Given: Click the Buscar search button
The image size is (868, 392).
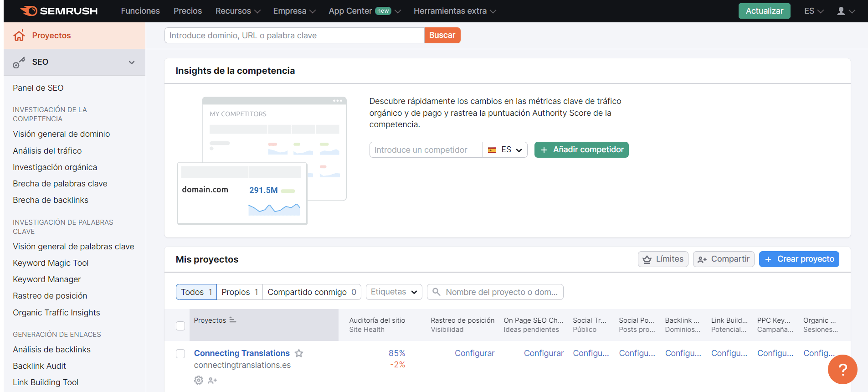Looking at the screenshot, I should tap(442, 35).
